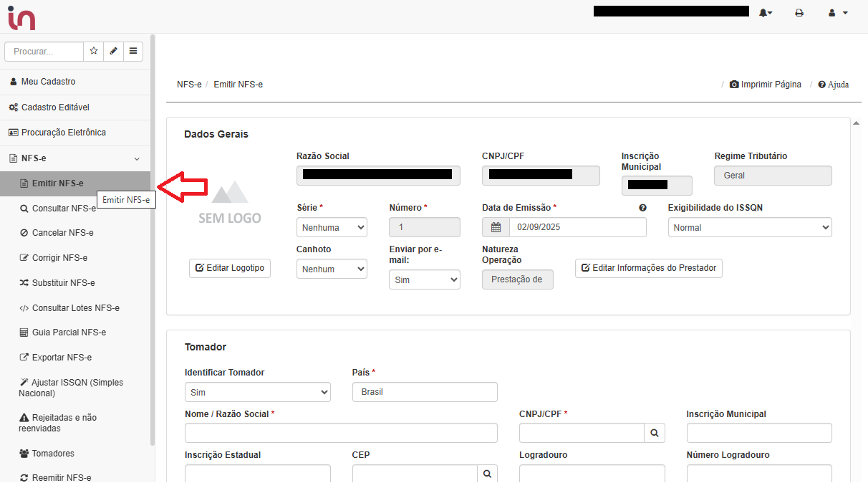This screenshot has width=868, height=483.
Task: Click the Nome / Razão Social input field
Action: point(341,433)
